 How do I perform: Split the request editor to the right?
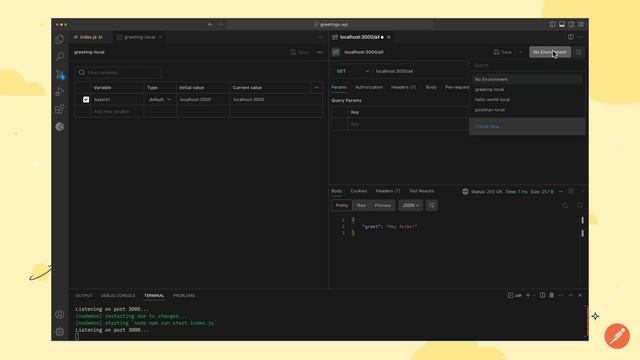pyautogui.click(x=571, y=37)
